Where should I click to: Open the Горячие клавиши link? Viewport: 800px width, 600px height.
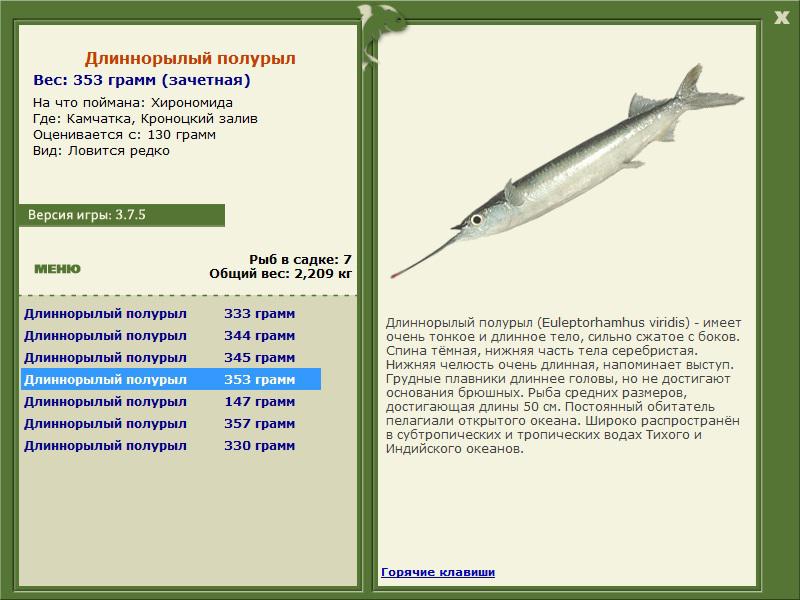pos(438,572)
